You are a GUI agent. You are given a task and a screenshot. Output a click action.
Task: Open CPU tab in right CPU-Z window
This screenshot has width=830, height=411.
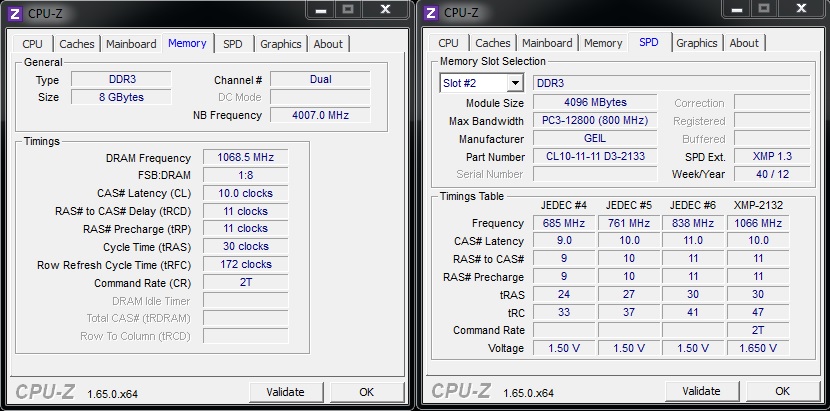coord(449,43)
